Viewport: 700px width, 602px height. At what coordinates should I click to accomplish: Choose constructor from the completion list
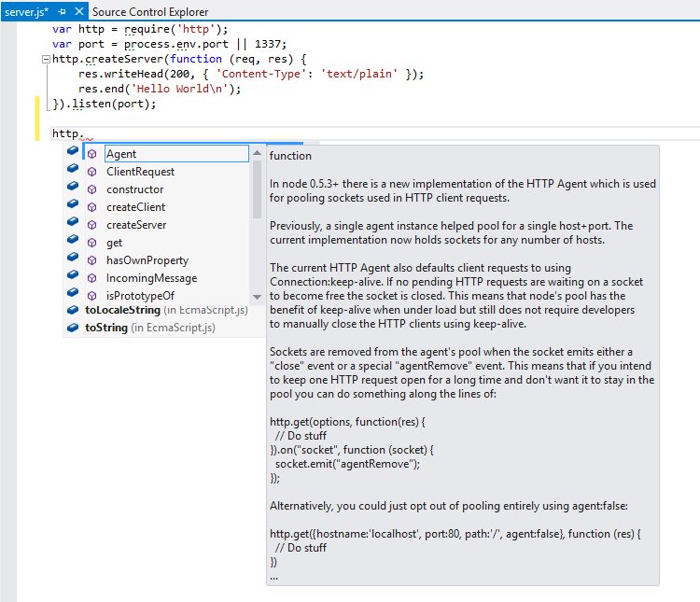(134, 189)
